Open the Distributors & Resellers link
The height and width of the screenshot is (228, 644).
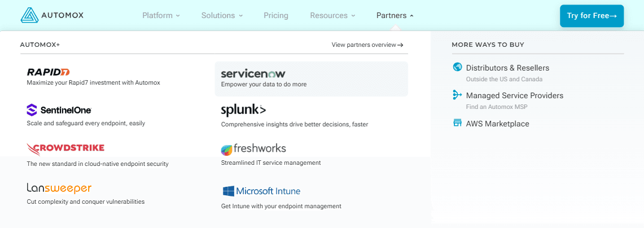pyautogui.click(x=507, y=68)
